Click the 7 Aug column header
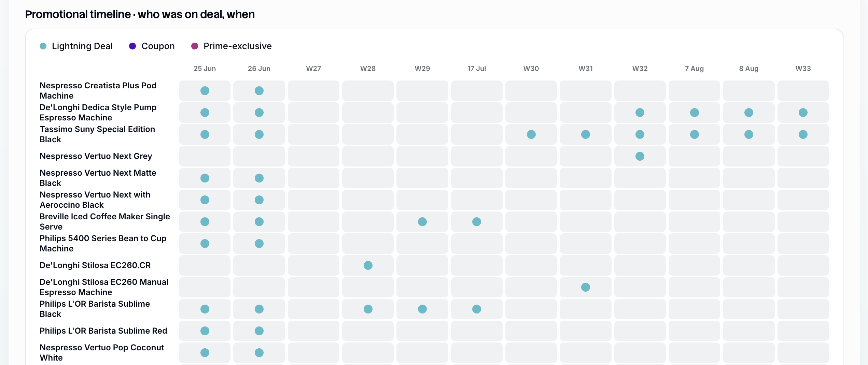Viewport: 868px width, 365px height. pyautogui.click(x=694, y=69)
